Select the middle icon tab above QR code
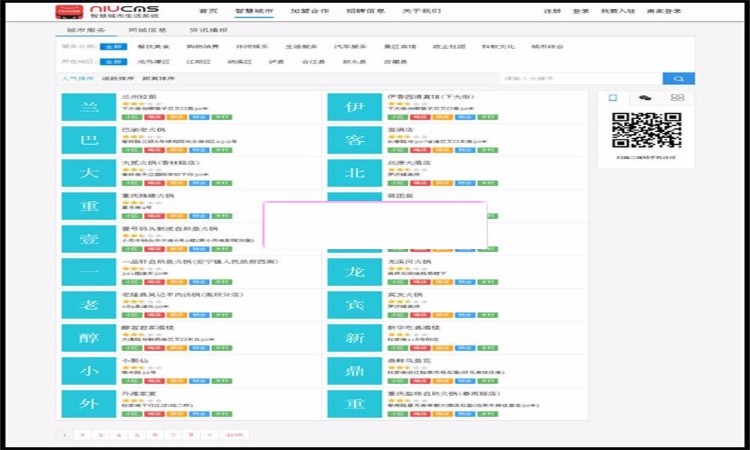Viewport: 750px width, 450px height. pyautogui.click(x=645, y=98)
